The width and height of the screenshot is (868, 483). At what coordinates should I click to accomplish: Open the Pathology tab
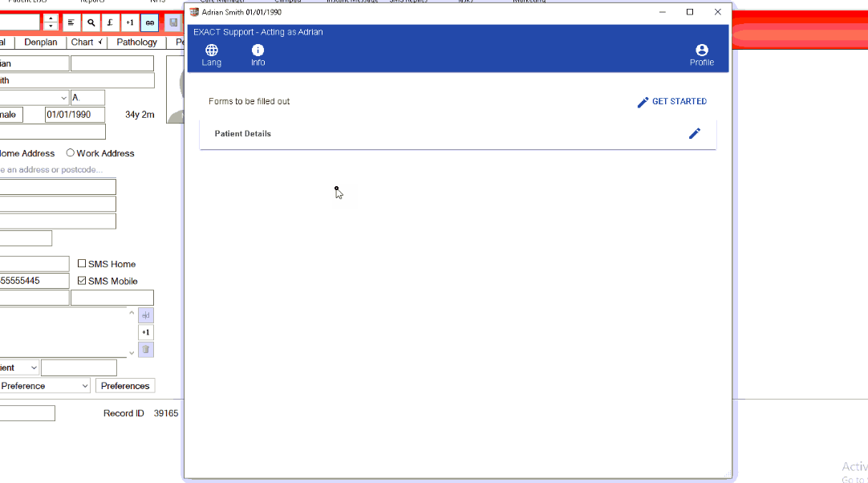click(x=136, y=43)
